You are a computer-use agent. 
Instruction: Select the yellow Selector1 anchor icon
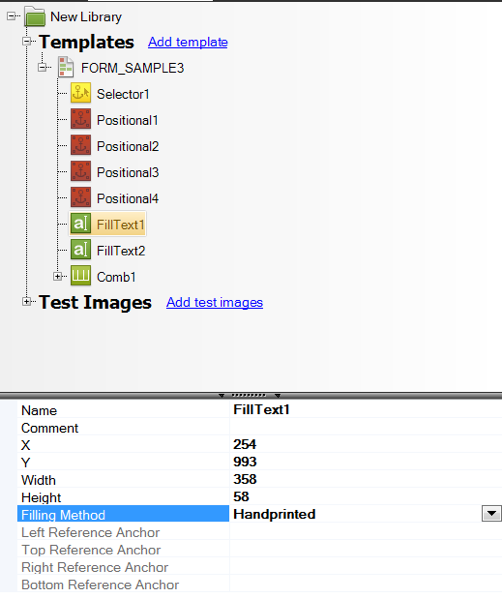tap(81, 93)
